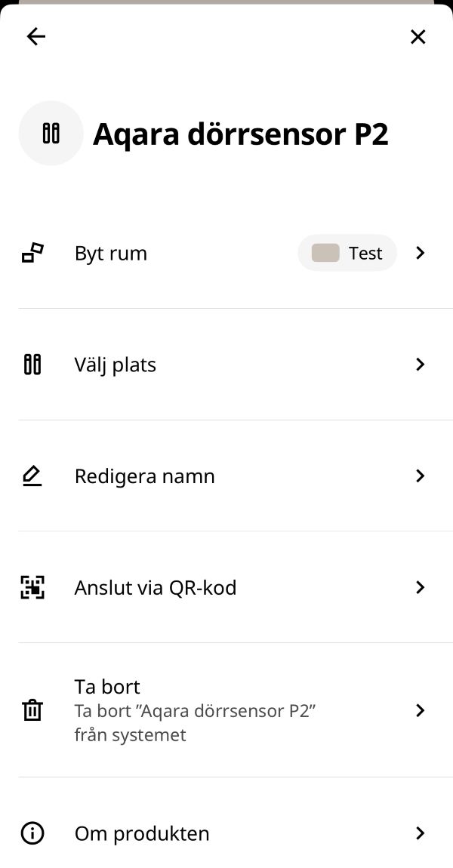Tap the door sensor icon beside title
Image resolution: width=453 pixels, height=868 pixels.
[51, 133]
